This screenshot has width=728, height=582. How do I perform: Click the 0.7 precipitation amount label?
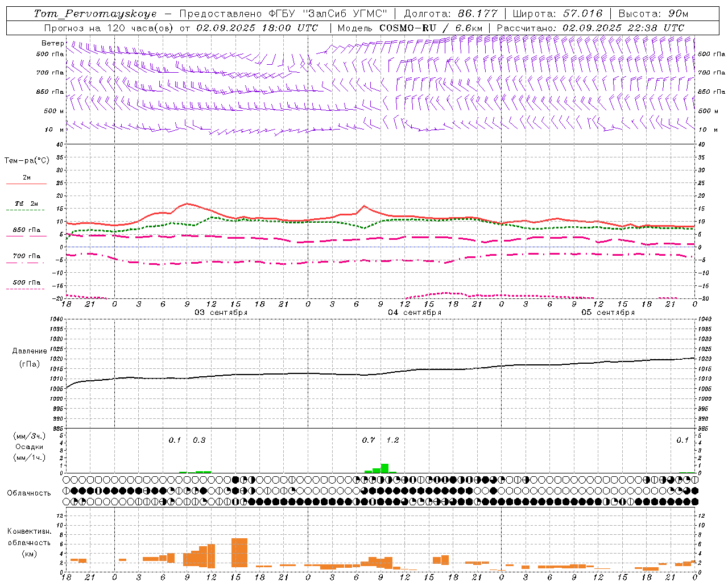[x=369, y=440]
